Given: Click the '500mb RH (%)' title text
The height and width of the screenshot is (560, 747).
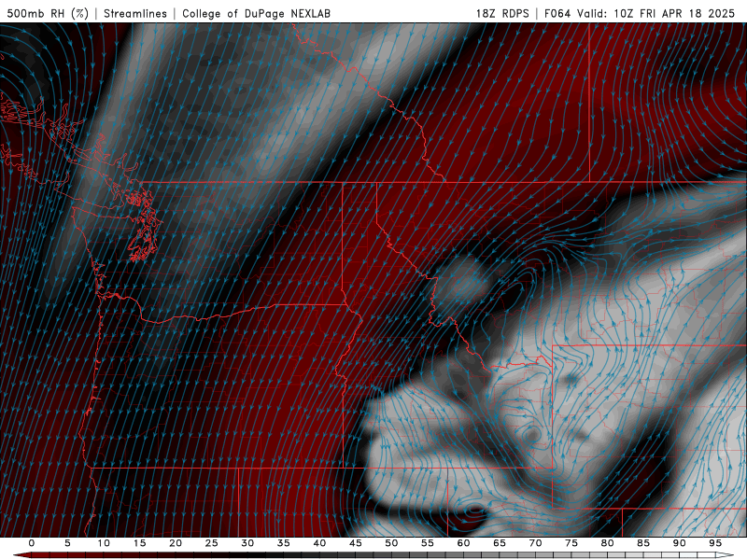Looking at the screenshot, I should pos(48,13).
